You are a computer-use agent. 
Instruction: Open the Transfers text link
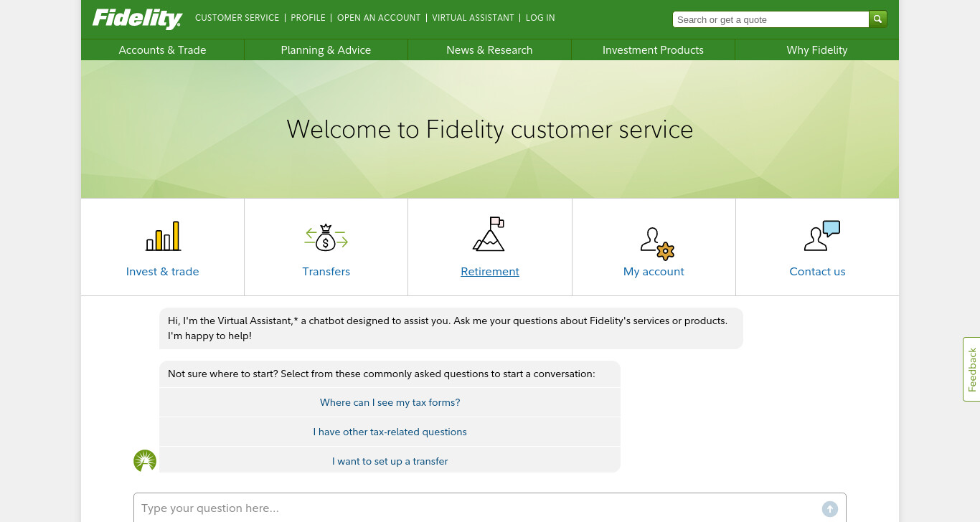[326, 272]
